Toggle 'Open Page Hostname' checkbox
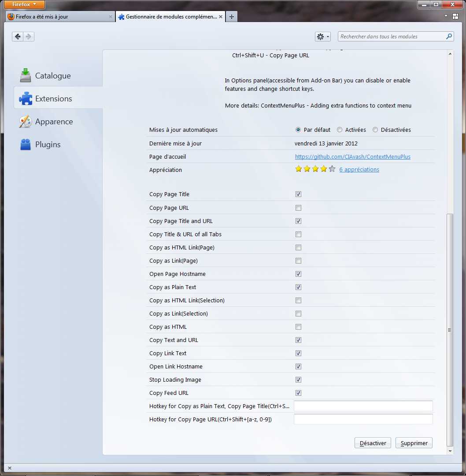466x476 pixels. pyautogui.click(x=298, y=274)
